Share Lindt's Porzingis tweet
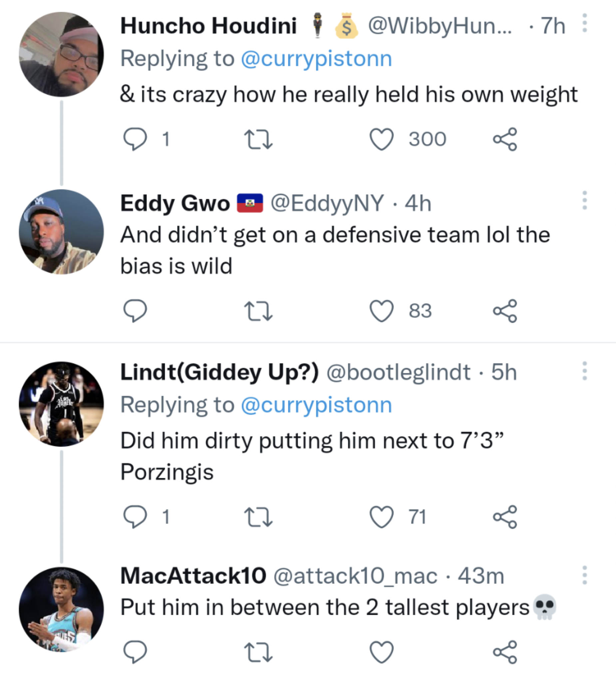The width and height of the screenshot is (616, 682). (505, 516)
